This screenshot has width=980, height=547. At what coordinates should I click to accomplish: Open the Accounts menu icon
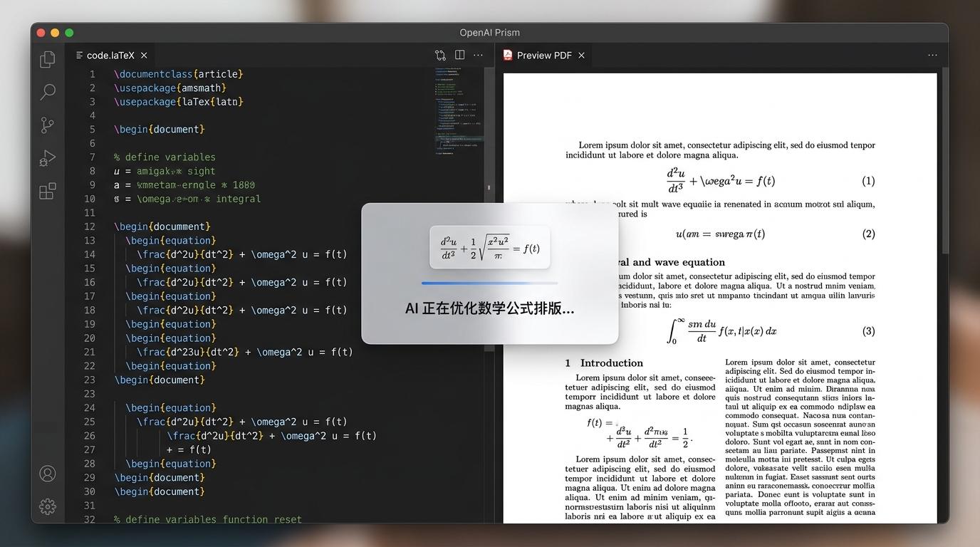[x=48, y=474]
